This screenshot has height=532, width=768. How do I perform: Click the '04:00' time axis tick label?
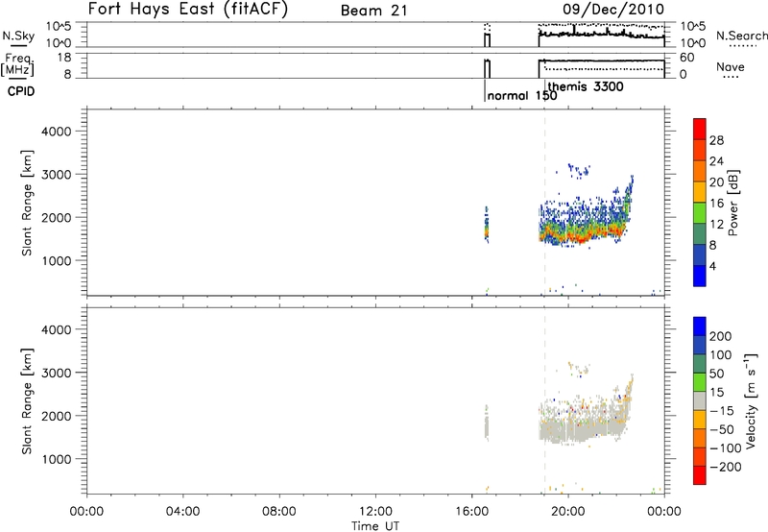coord(183,512)
